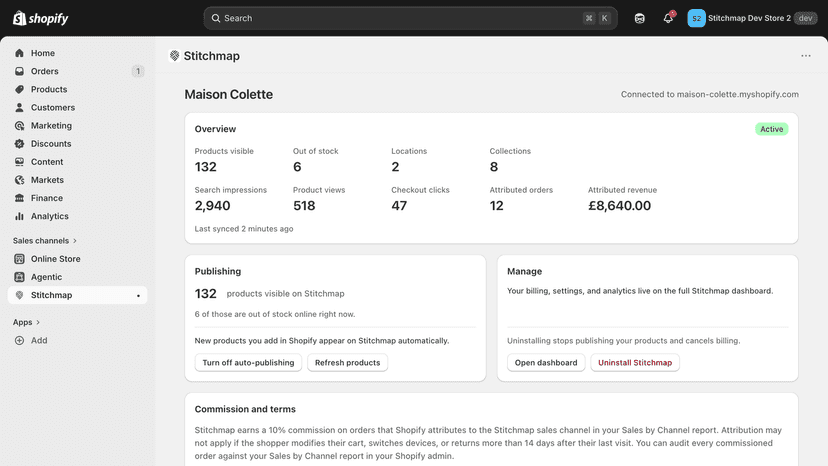Click the Online Store icon
828x466 pixels.
point(20,259)
